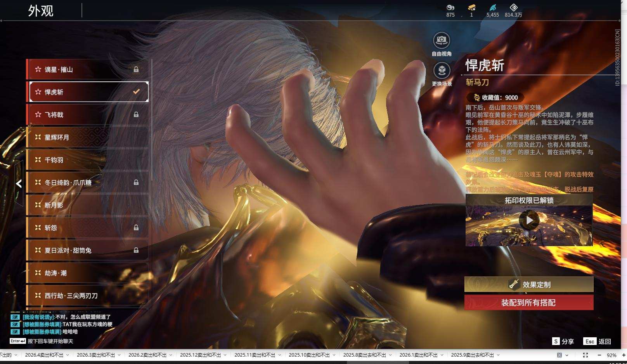Choose the 斩怨 skin entry
627x364 pixels.
click(88, 228)
